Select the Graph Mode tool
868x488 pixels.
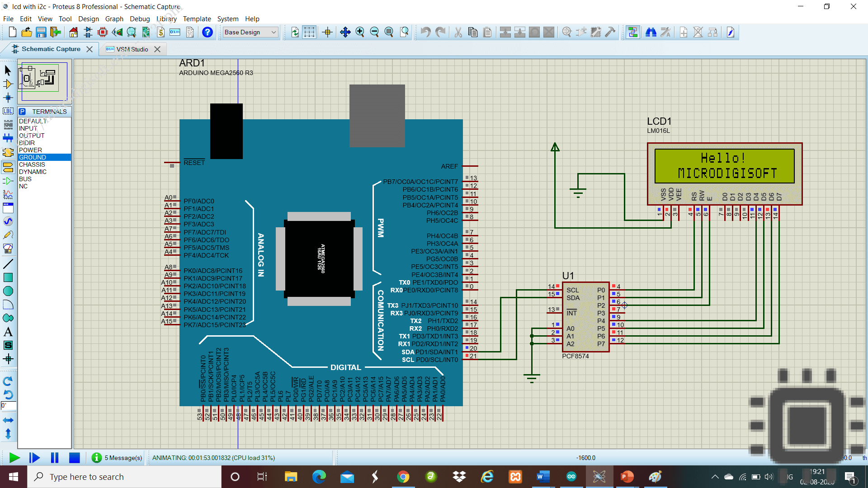tap(8, 194)
